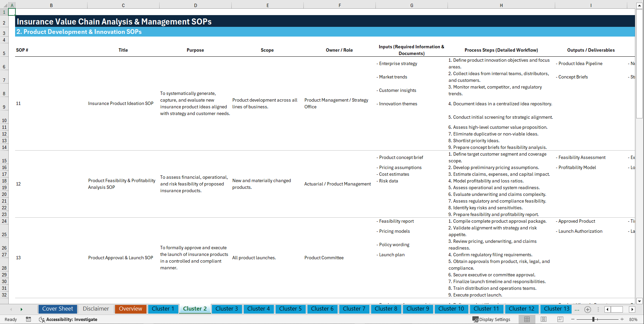Return to the Cover Sheet tab
This screenshot has width=644, height=324.
click(57, 309)
